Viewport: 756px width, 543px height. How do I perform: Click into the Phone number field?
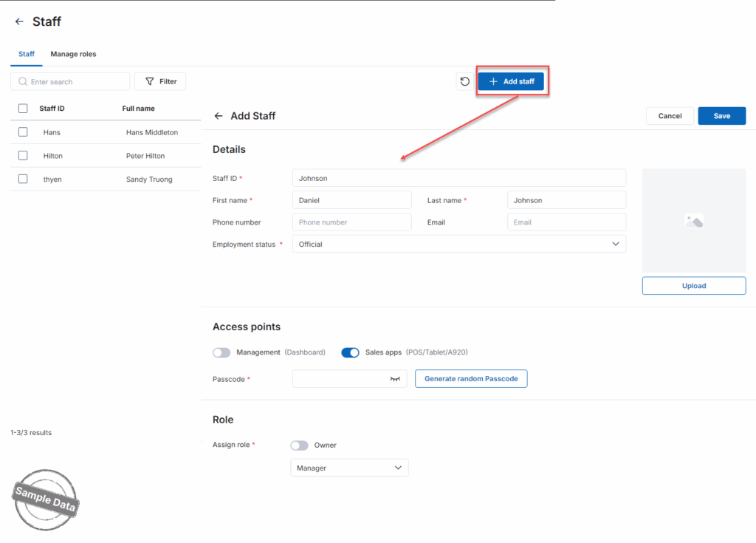click(351, 222)
